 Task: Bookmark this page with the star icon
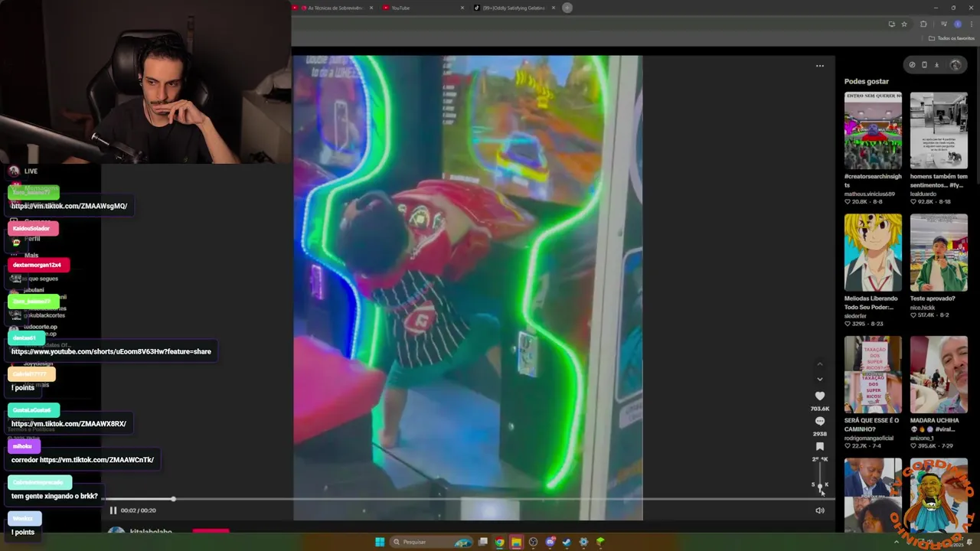[904, 24]
